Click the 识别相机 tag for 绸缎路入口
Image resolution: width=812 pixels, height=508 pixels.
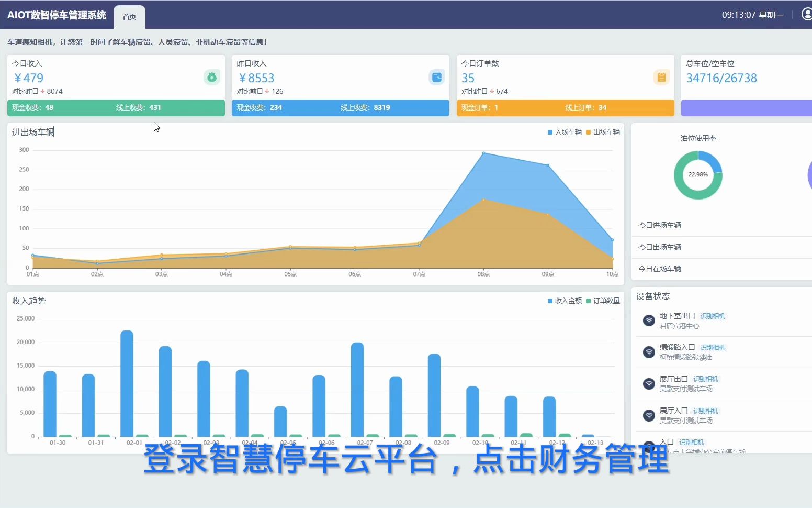[x=713, y=348]
